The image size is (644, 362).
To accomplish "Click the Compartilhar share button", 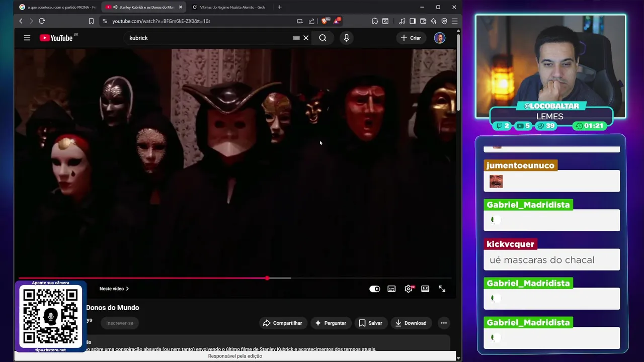I will tap(283, 323).
